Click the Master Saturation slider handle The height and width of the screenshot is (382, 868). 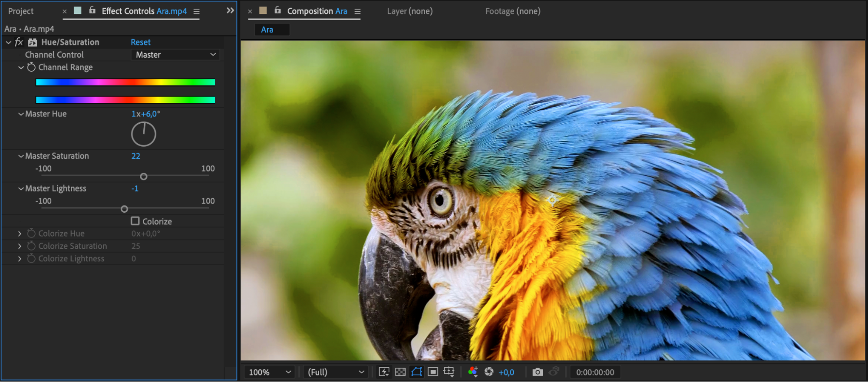pos(144,177)
